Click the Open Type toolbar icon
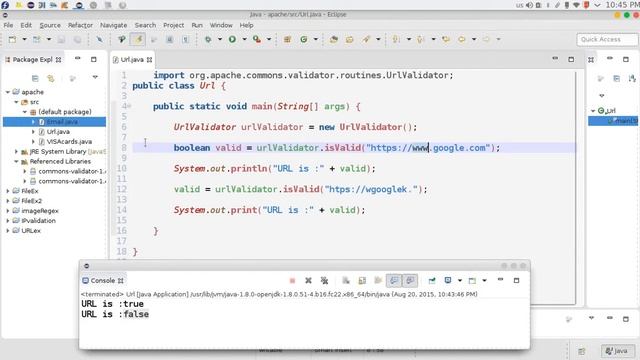This screenshot has width=640, height=360. coord(334,40)
